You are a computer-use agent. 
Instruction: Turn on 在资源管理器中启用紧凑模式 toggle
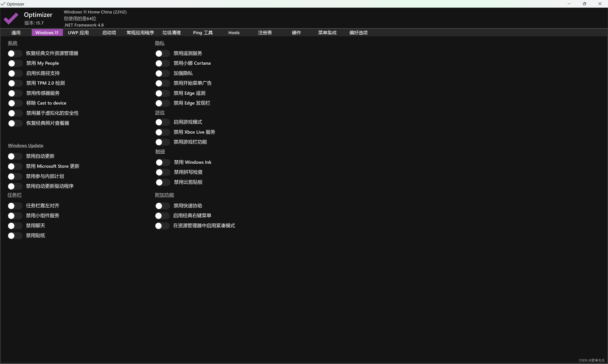click(x=162, y=226)
